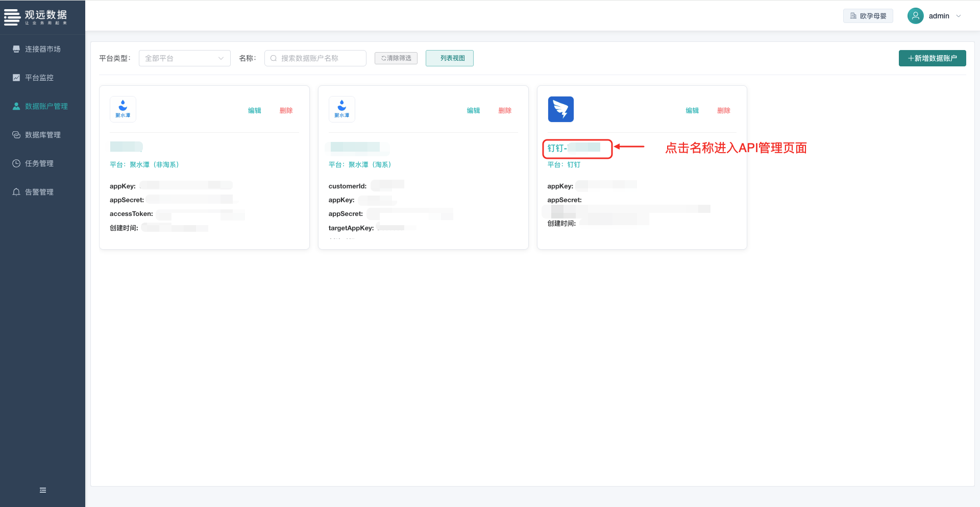Expand the admin account dropdown arrow
980x507 pixels.
pyautogui.click(x=959, y=16)
